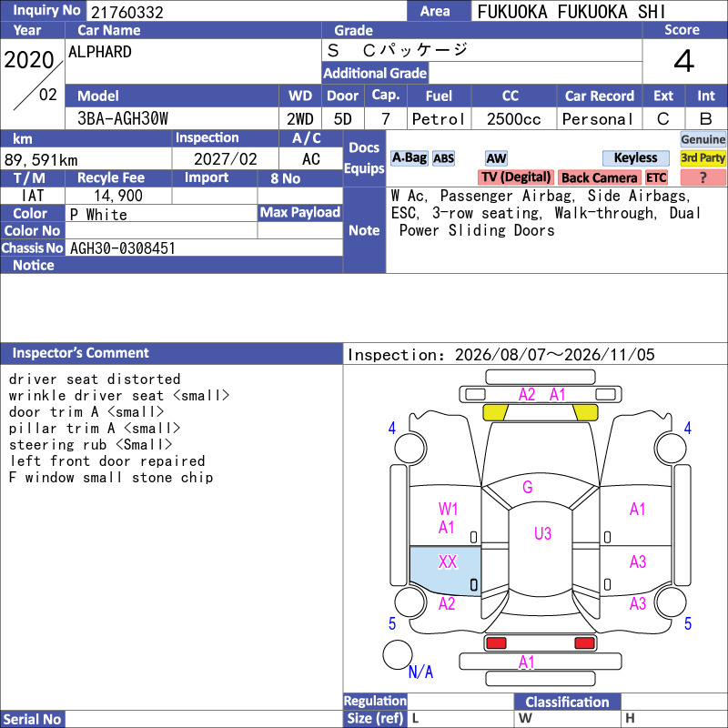This screenshot has width=728, height=728.
Task: Click the left yellow headlight on diagram
Action: (495, 413)
